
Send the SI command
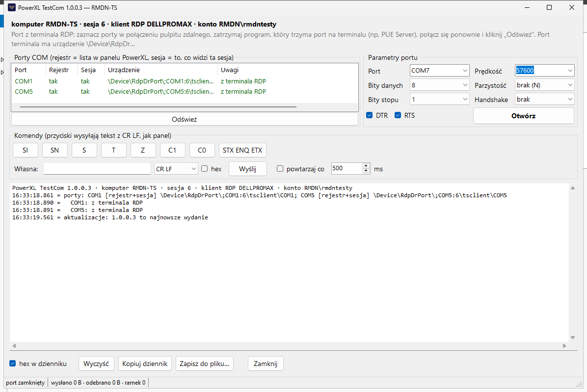[26, 150]
